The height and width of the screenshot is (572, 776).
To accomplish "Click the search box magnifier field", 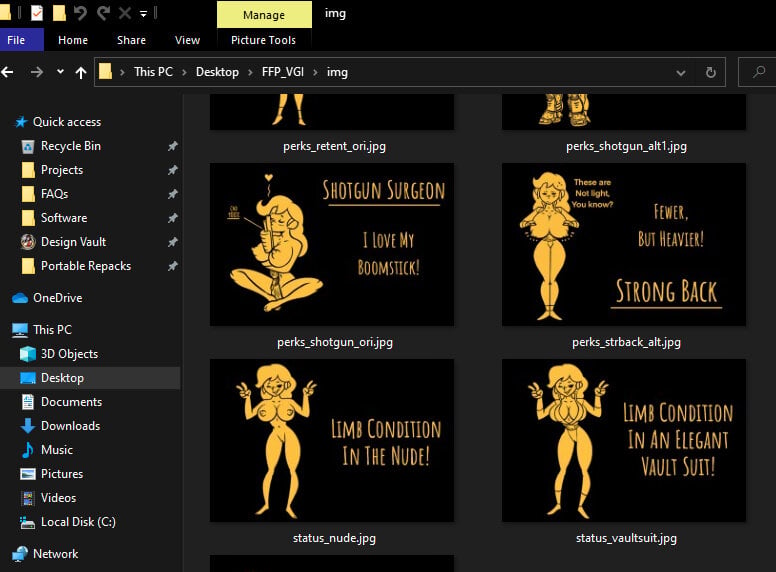I will (757, 72).
